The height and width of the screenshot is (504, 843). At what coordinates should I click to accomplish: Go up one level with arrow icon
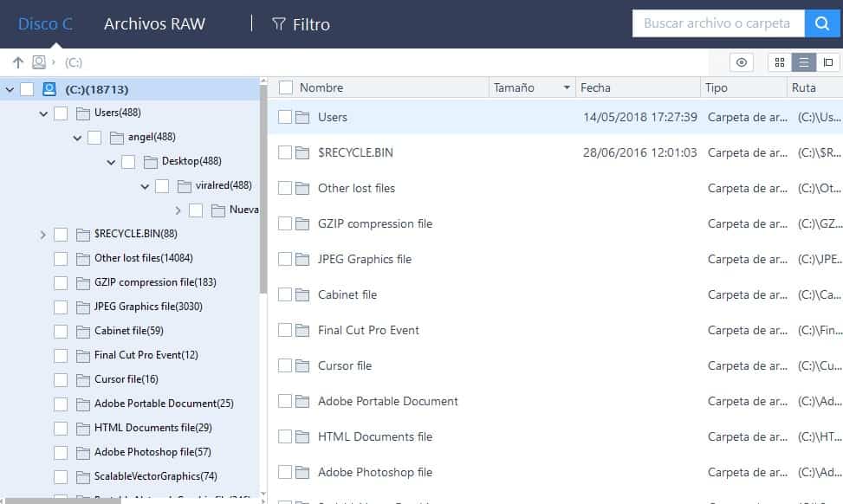click(x=17, y=63)
